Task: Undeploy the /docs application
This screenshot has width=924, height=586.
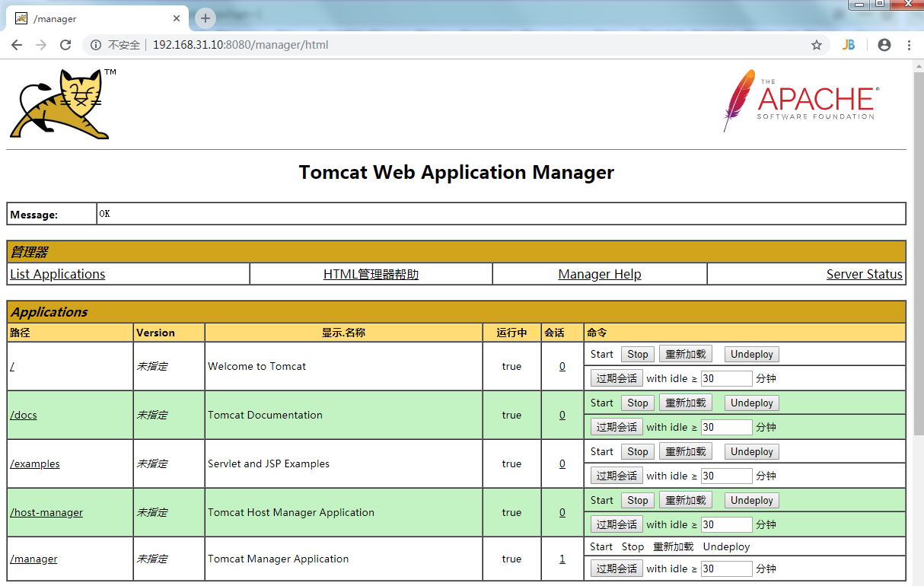Action: [x=752, y=403]
